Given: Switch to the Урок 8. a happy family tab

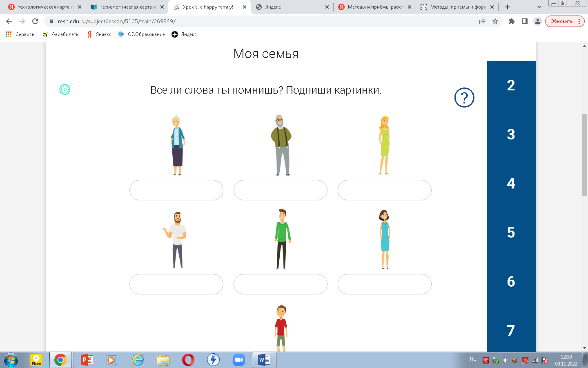Looking at the screenshot, I should 210,7.
